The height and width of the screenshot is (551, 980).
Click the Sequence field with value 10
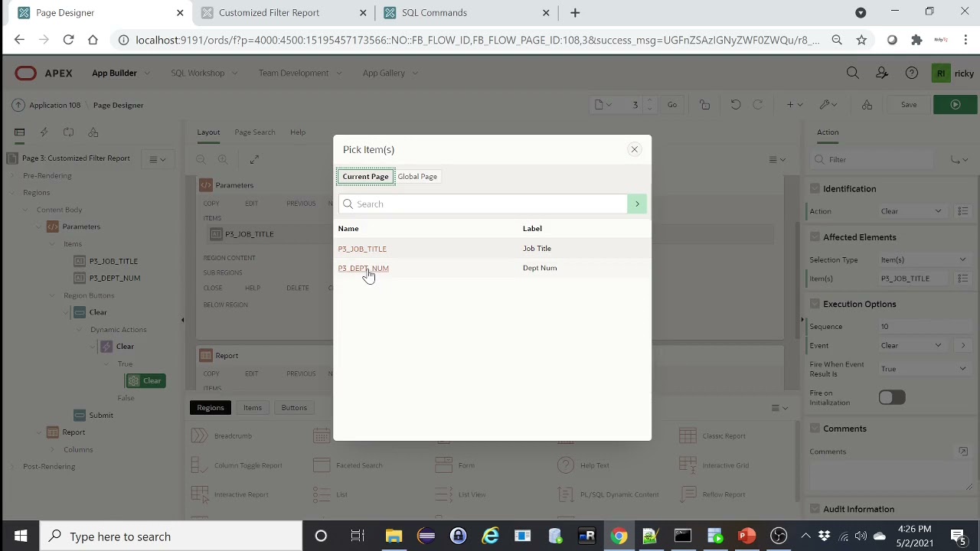point(923,327)
